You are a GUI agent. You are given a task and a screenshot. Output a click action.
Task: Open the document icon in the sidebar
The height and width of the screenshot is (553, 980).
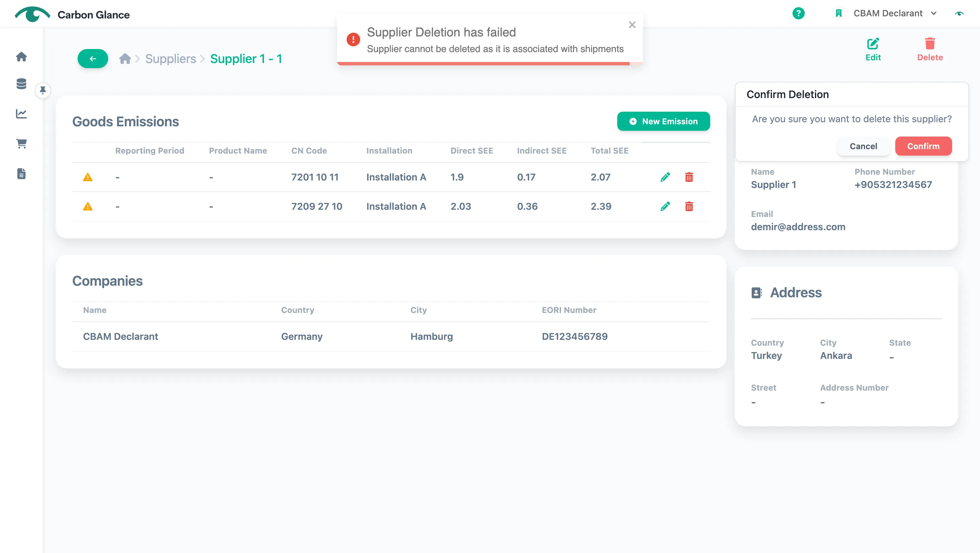[x=21, y=174]
